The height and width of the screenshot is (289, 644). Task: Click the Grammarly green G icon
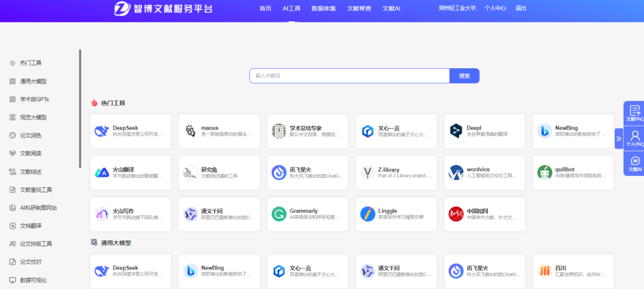(x=279, y=214)
